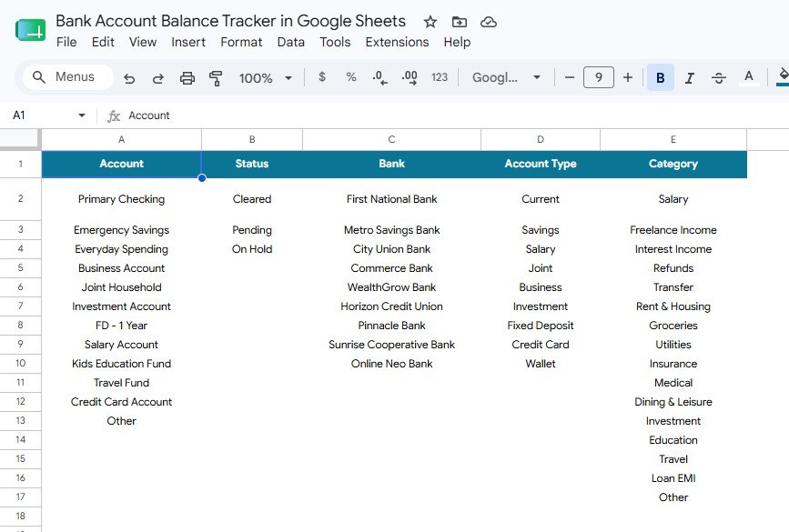Click the select-all corner box

(x=20, y=139)
